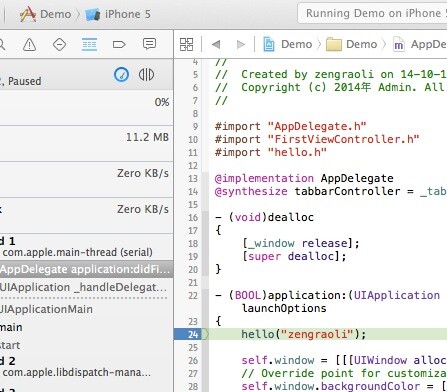This screenshot has width=447, height=392.
Task: Click the @implementation AppDelegate line
Action: coord(304,178)
